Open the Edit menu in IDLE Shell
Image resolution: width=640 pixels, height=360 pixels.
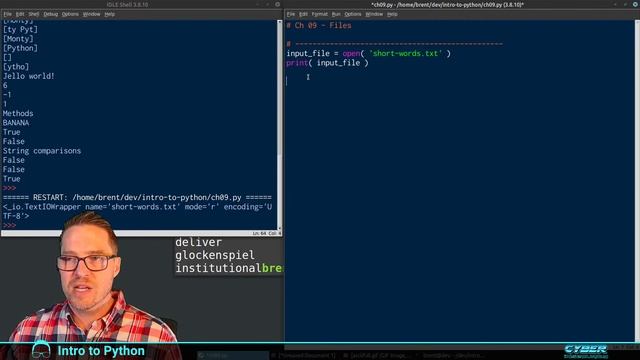click(20, 14)
